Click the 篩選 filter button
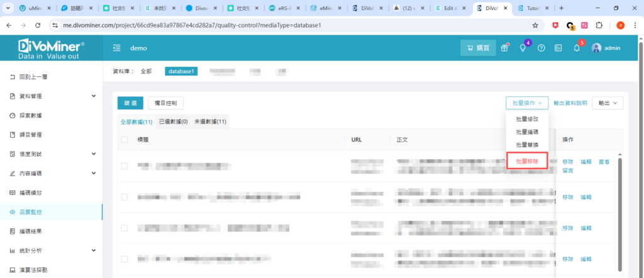Screen dimensions: 644x278 (131, 103)
